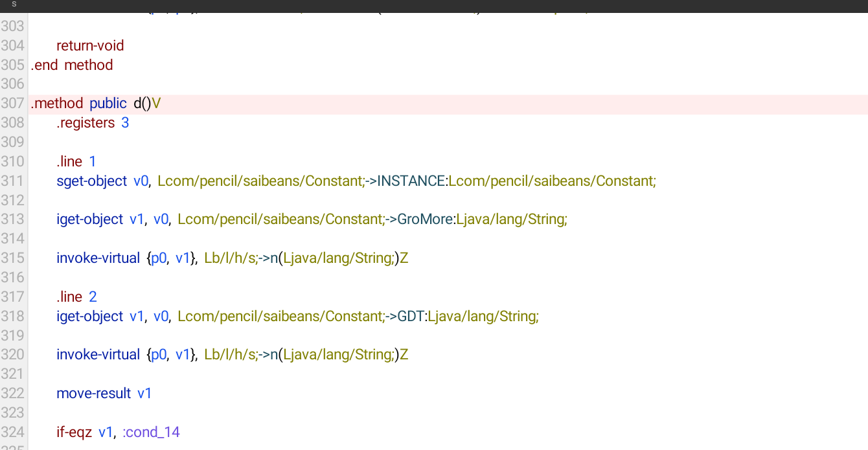Click 'invoke-virtual' on line 315
The image size is (868, 450).
pos(98,258)
